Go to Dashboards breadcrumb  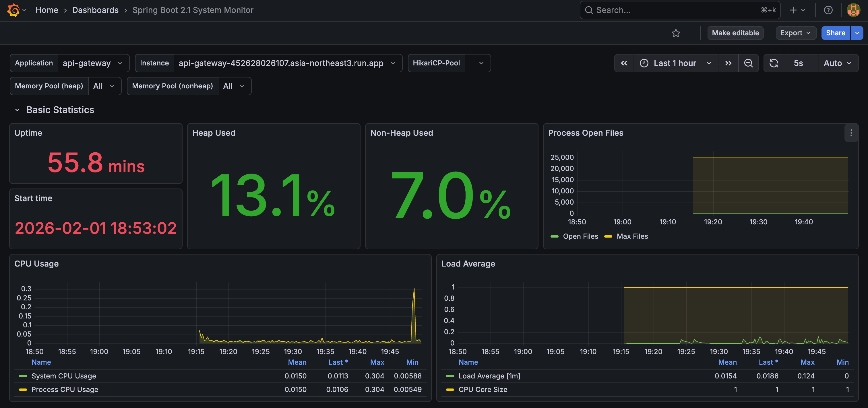95,10
